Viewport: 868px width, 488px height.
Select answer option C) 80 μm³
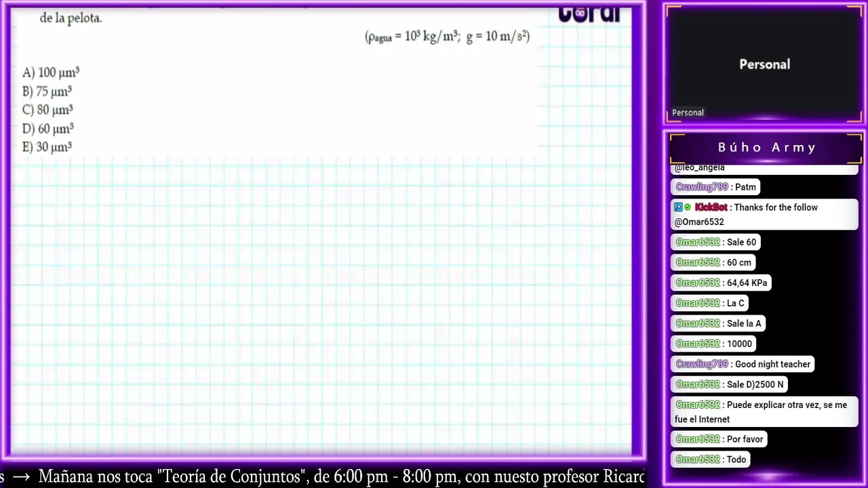[47, 109]
